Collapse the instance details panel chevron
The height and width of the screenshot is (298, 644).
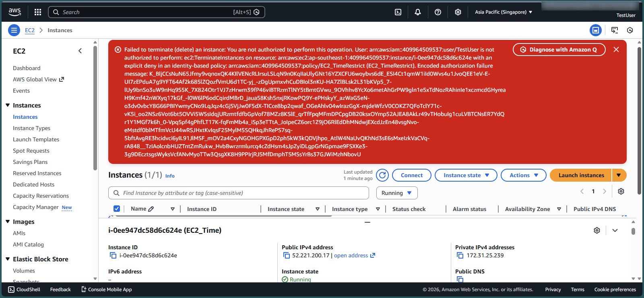pos(615,230)
